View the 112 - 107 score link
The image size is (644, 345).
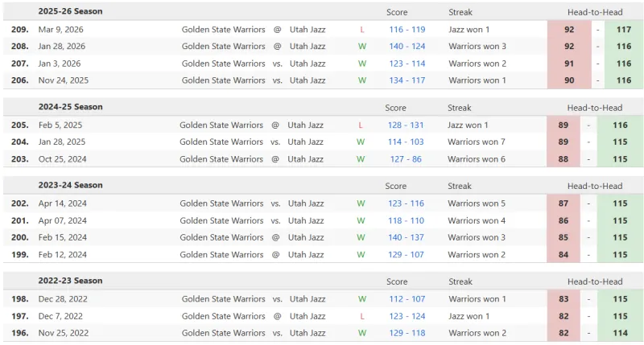pyautogui.click(x=406, y=299)
